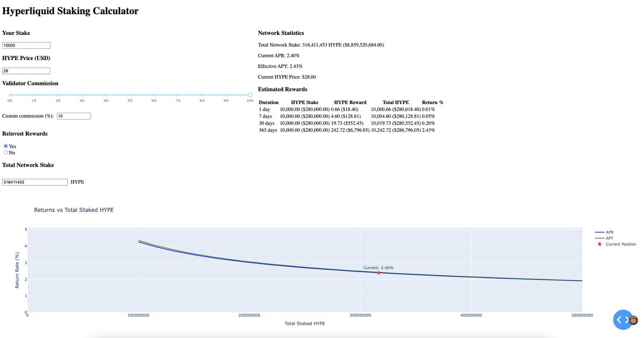Click the 242.72 ($6,796.05) reward cell
Screen dimensions: 644x338
click(x=350, y=130)
